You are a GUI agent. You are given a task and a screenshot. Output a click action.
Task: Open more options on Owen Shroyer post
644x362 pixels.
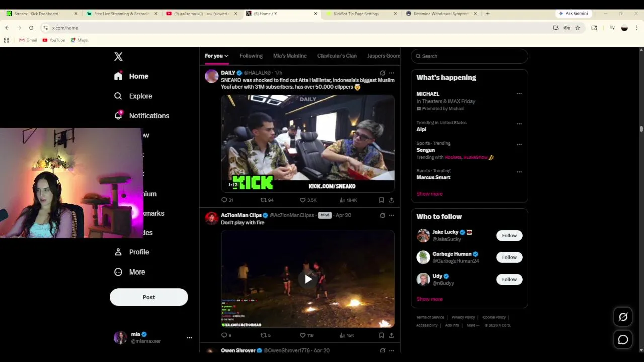(392, 350)
